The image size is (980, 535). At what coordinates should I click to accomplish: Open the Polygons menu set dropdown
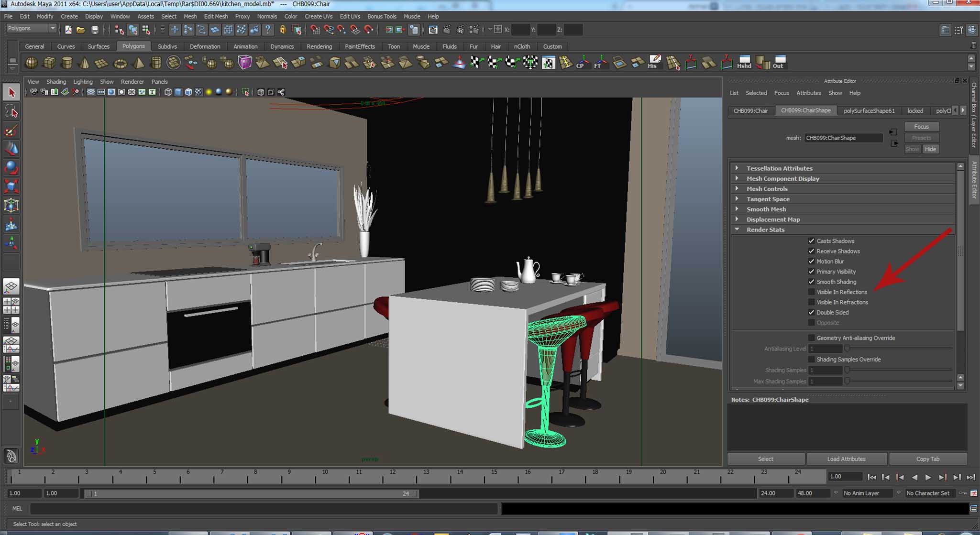[32, 28]
